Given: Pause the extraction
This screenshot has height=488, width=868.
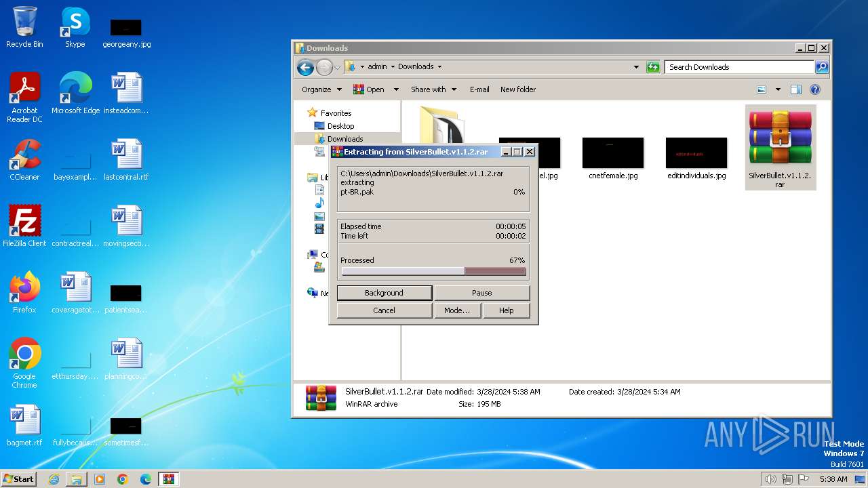Looking at the screenshot, I should tap(481, 293).
